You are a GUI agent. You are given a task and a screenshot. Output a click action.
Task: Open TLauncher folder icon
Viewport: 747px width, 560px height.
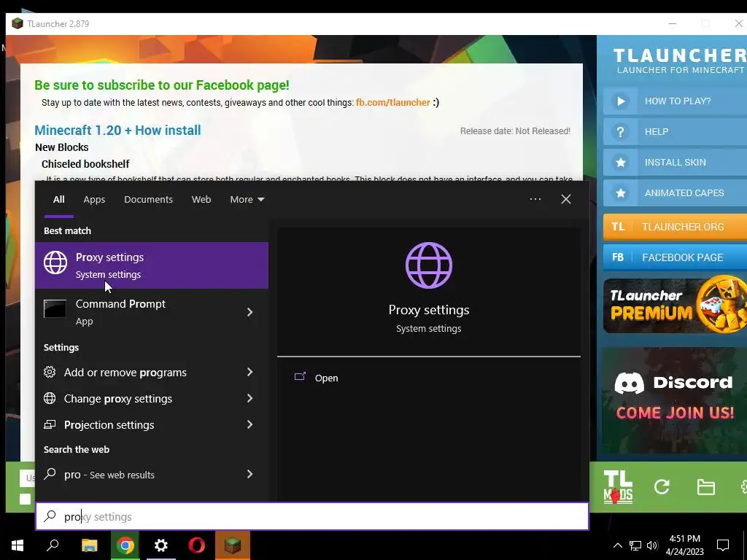pyautogui.click(x=705, y=487)
